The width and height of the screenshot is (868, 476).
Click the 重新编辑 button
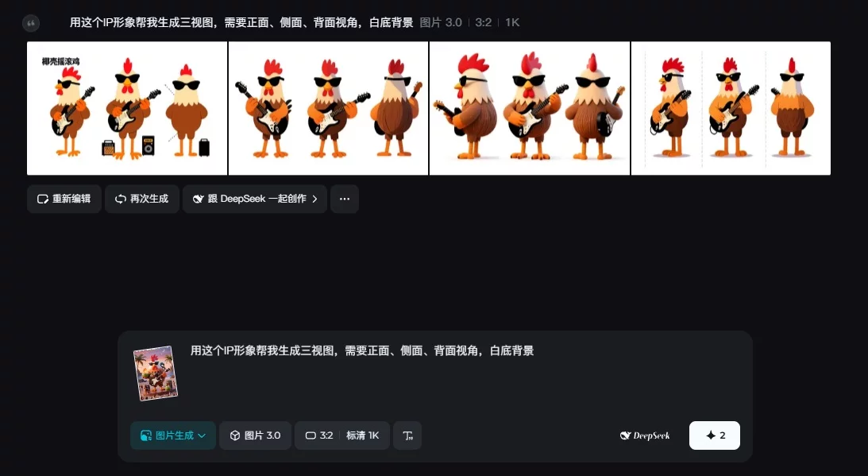pyautogui.click(x=64, y=199)
